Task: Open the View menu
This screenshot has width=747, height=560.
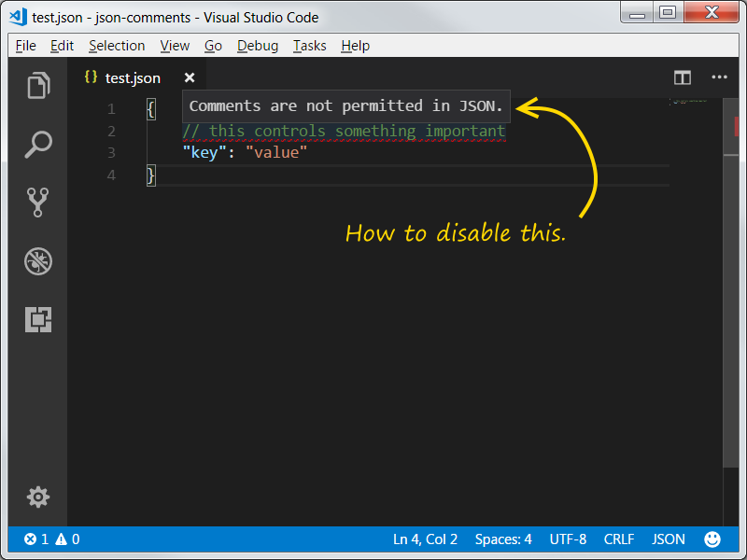Action: click(175, 46)
